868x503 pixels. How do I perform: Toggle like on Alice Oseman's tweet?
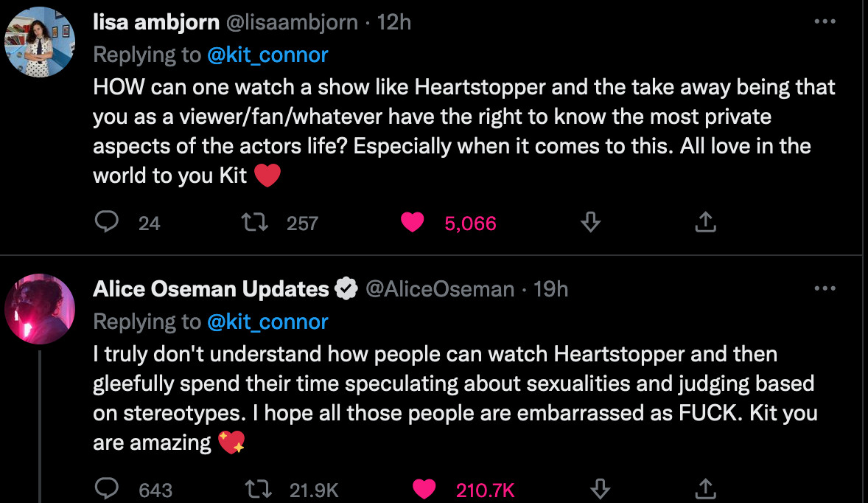point(424,488)
